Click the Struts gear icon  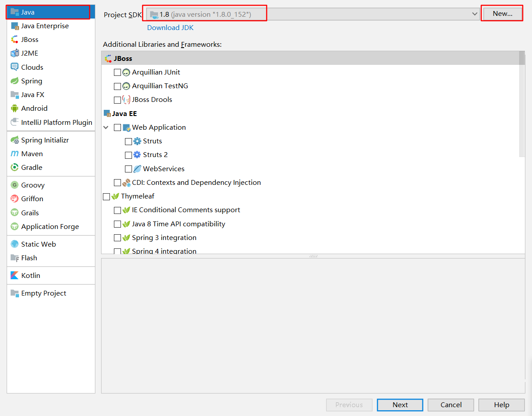click(x=137, y=141)
